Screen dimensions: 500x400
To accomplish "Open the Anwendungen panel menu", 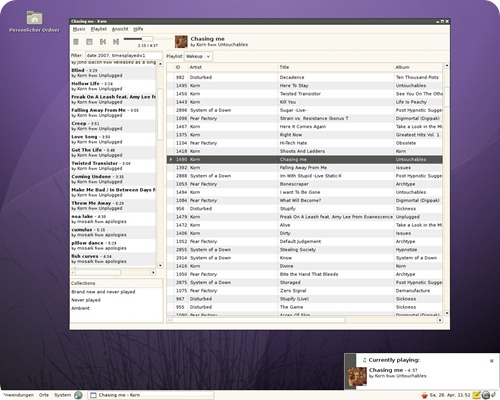I will [18, 395].
